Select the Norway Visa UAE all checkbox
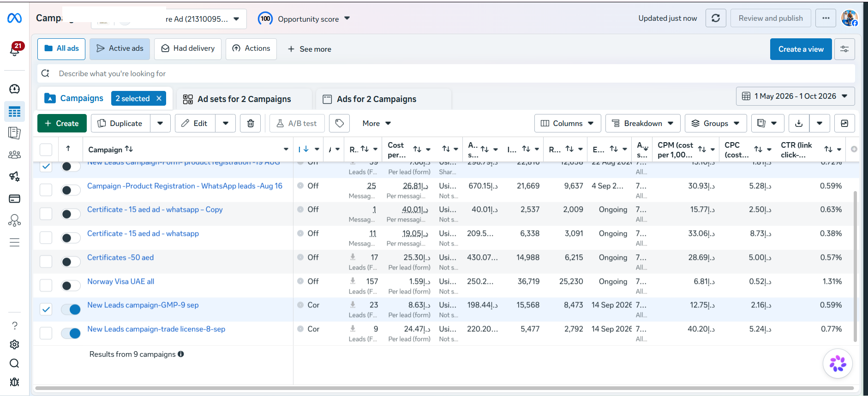This screenshot has width=868, height=396. 46,285
